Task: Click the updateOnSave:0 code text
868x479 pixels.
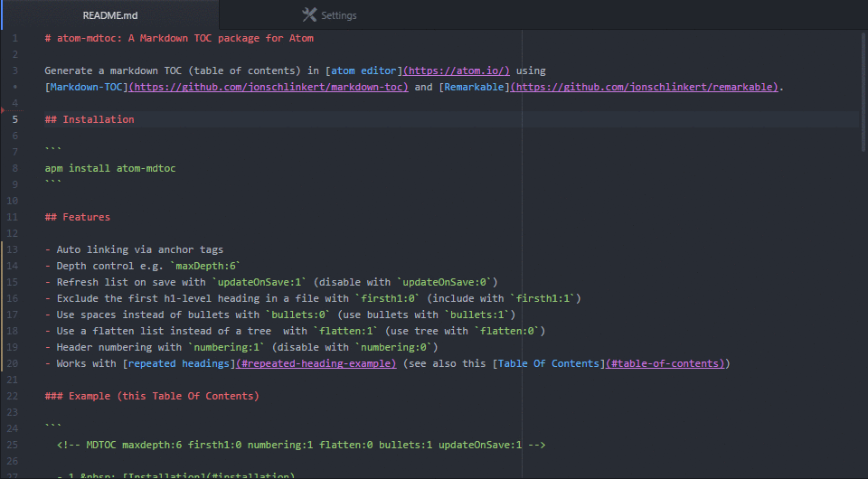Action: click(444, 282)
